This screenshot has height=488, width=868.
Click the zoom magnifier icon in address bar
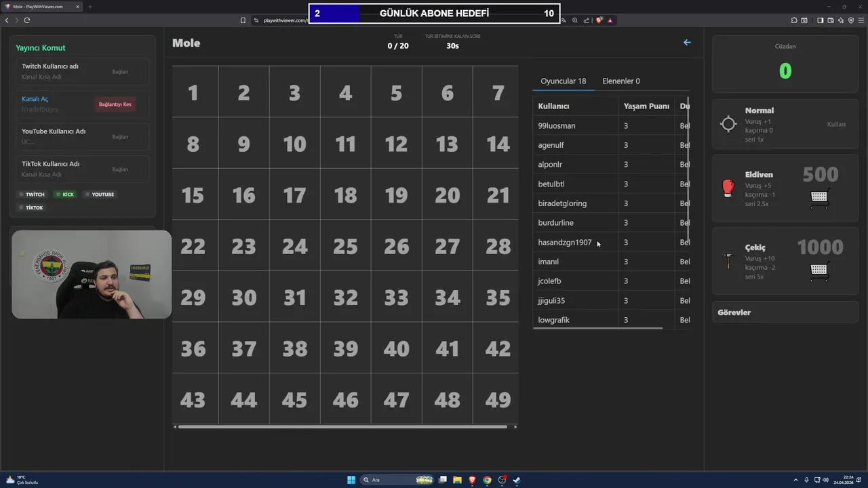(575, 20)
